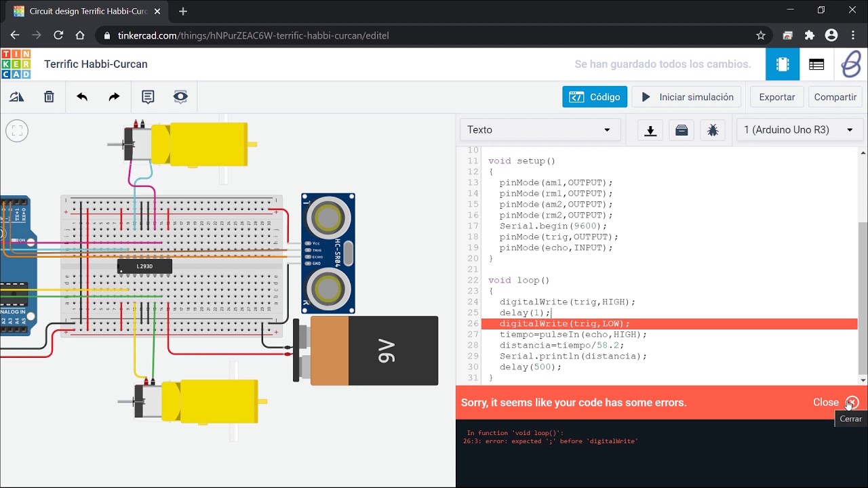
Task: Click the void loop() line
Action: coord(519,281)
